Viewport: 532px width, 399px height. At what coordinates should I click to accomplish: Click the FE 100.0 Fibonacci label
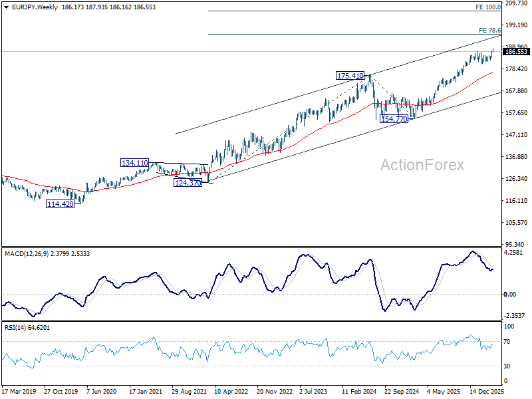(x=488, y=7)
